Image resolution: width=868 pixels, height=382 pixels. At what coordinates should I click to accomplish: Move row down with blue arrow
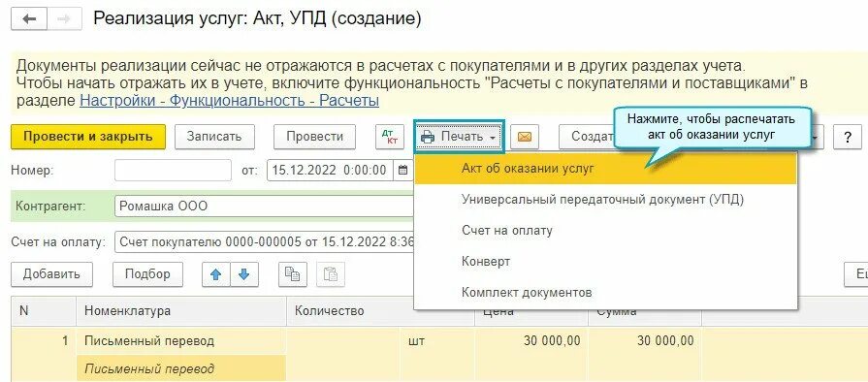[x=244, y=274]
